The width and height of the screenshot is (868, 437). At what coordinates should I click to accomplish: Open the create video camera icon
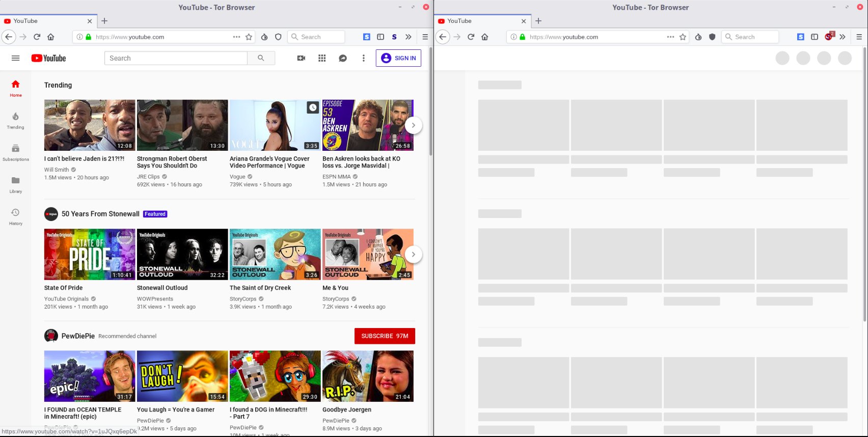[x=301, y=58]
